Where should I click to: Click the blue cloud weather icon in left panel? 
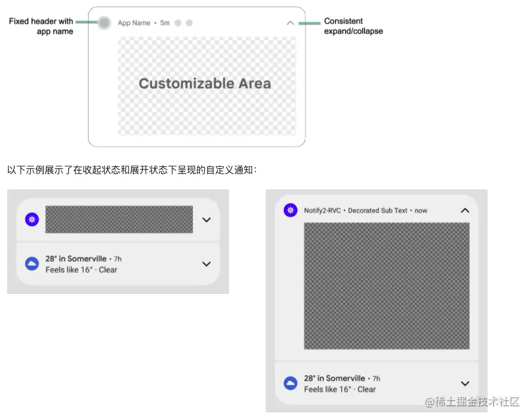32,264
